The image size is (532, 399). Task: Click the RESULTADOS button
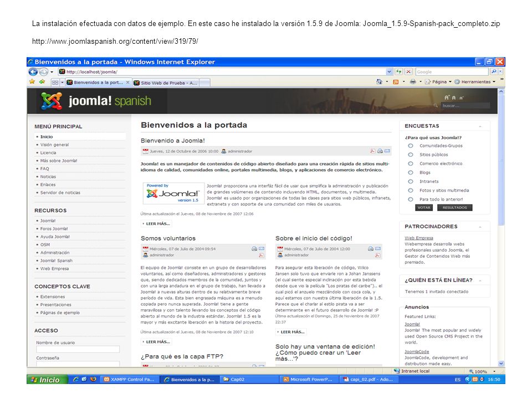[x=454, y=208]
